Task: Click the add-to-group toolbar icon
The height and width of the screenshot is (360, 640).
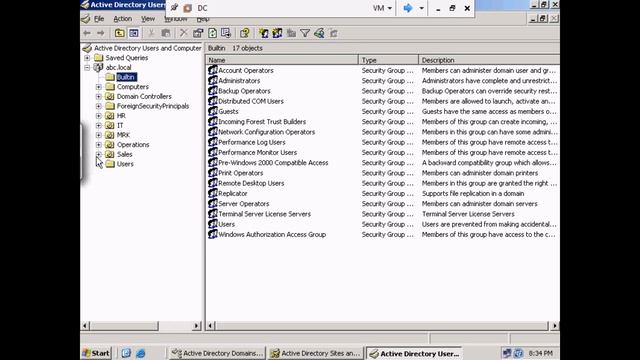Action: point(333,33)
